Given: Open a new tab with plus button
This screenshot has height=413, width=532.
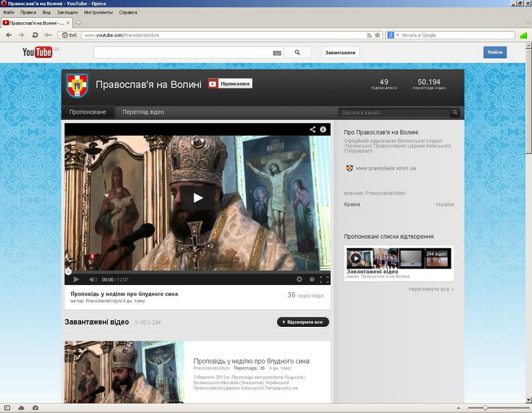Looking at the screenshot, I should [78, 23].
